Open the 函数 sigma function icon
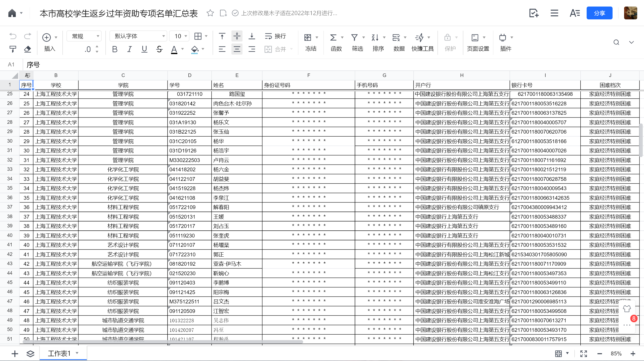The image size is (644, 361). click(333, 37)
